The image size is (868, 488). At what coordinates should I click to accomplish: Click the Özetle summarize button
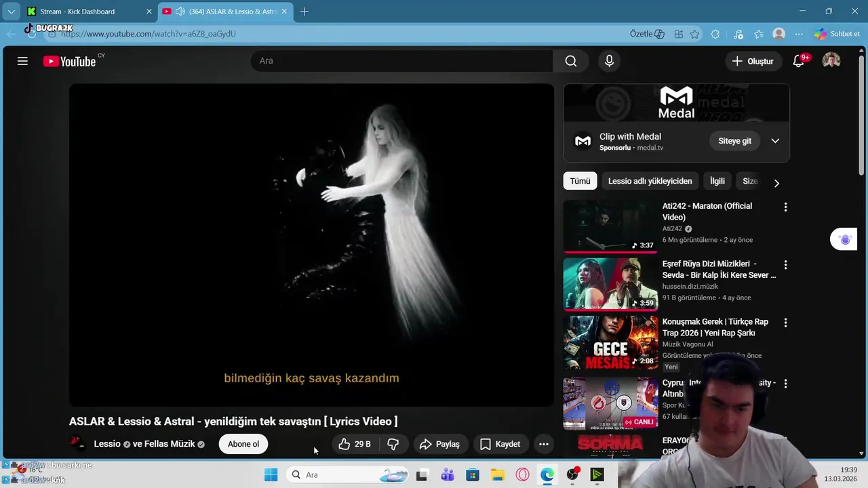(x=647, y=34)
